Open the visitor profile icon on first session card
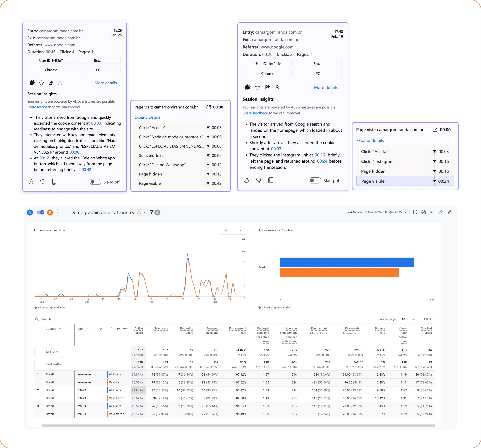Viewport: 481px width, 448px height. point(60,83)
